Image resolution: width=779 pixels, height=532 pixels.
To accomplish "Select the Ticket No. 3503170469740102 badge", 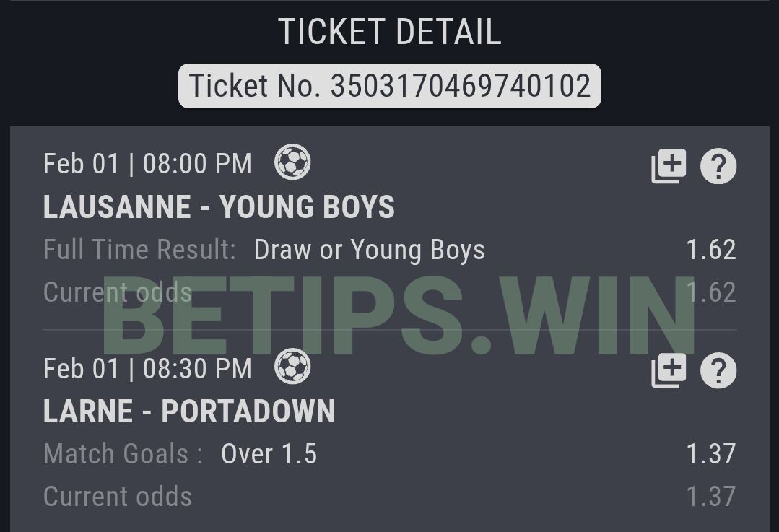I will click(390, 85).
